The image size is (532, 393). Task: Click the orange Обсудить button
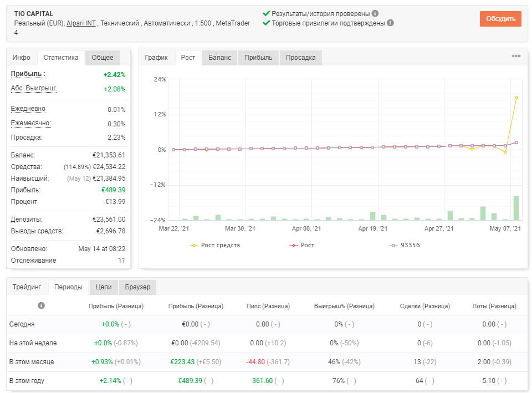500,19
